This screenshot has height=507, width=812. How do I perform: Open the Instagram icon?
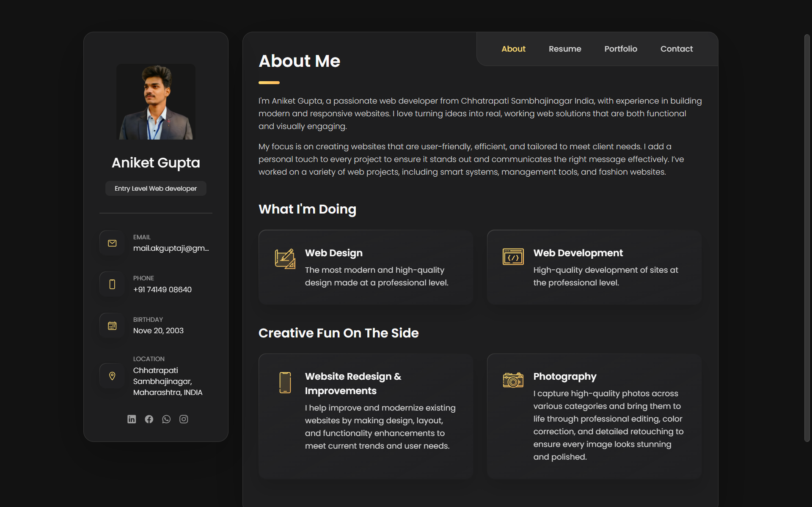pyautogui.click(x=184, y=419)
